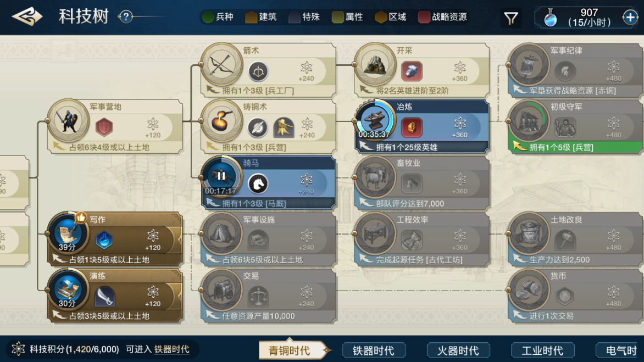This screenshot has height=362, width=644.
Task: Click the back arrow icon
Action: click(27, 17)
